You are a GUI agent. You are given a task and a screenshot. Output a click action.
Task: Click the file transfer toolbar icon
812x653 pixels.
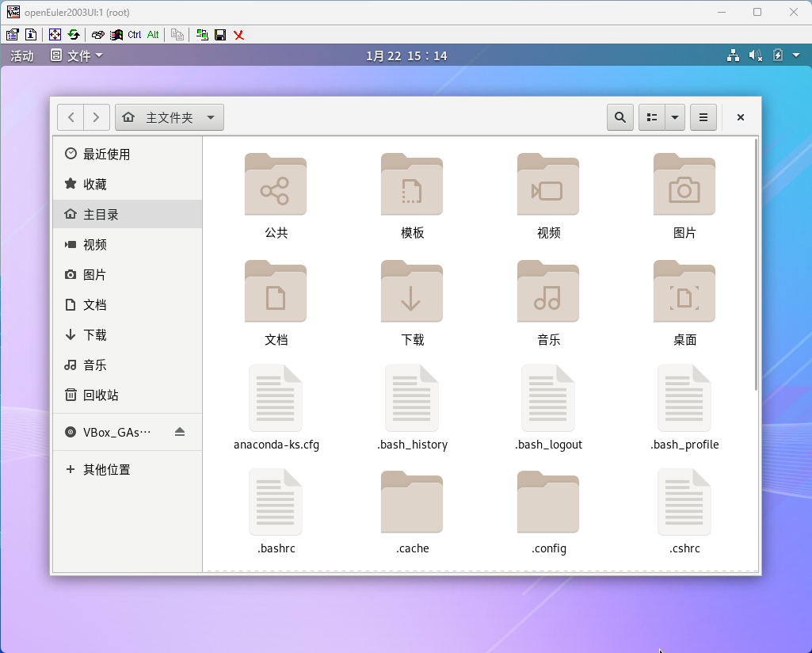(x=177, y=35)
